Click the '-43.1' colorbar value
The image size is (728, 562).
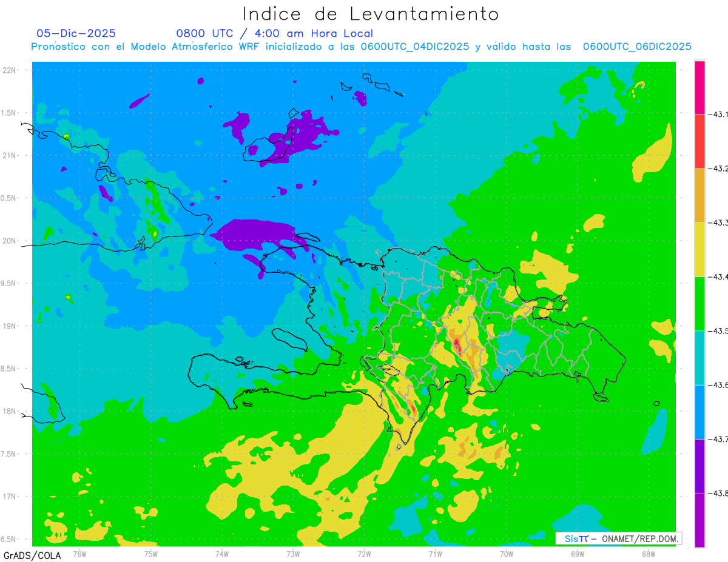tap(718, 114)
